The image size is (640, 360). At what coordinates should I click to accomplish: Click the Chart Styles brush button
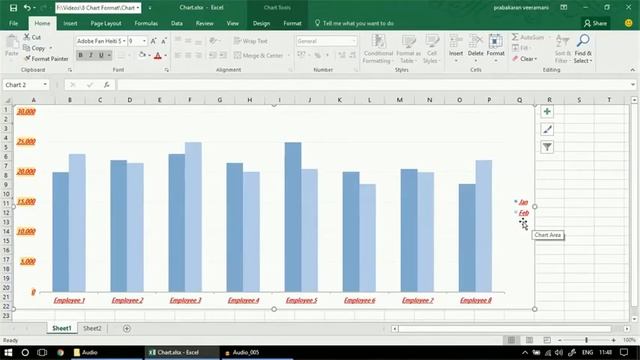pyautogui.click(x=547, y=129)
